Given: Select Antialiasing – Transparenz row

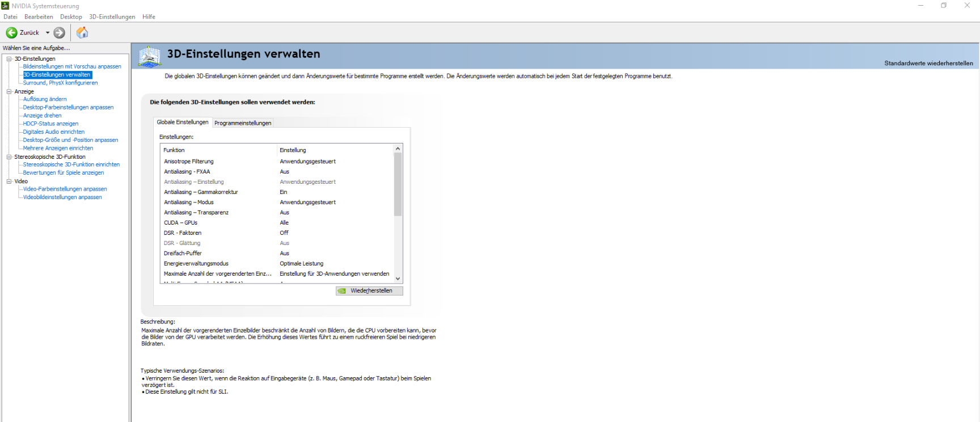Looking at the screenshot, I should pos(277,213).
